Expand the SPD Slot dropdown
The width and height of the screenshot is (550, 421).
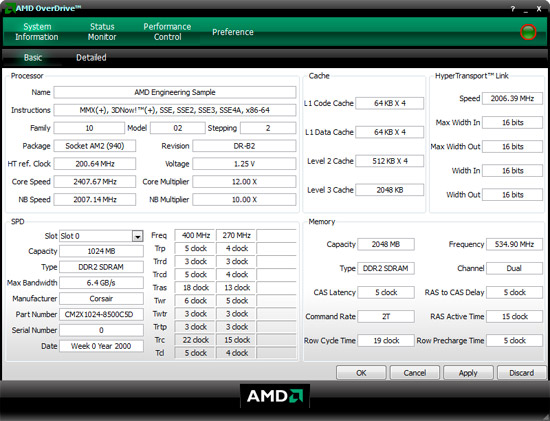138,236
